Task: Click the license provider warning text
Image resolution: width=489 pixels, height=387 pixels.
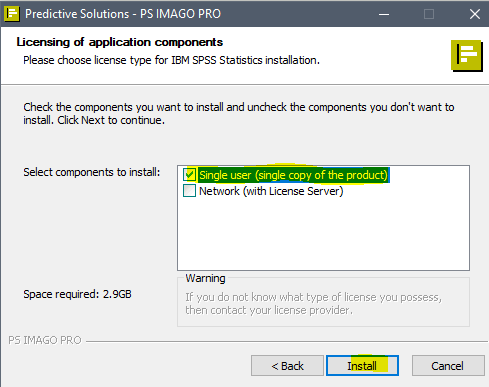Action: point(313,304)
